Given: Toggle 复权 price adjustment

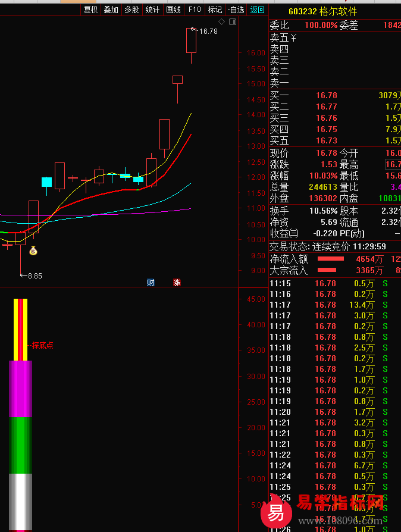Looking at the screenshot, I should [x=90, y=10].
